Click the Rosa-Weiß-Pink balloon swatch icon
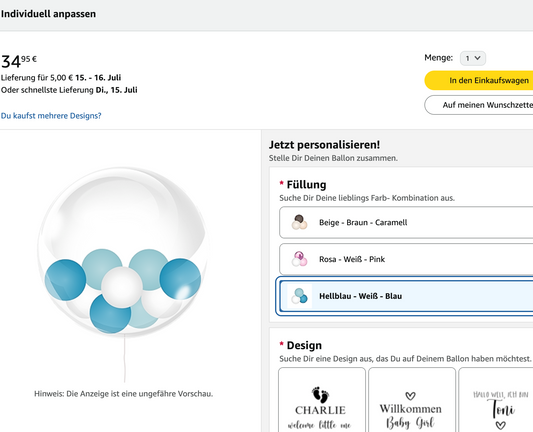 pos(299,259)
